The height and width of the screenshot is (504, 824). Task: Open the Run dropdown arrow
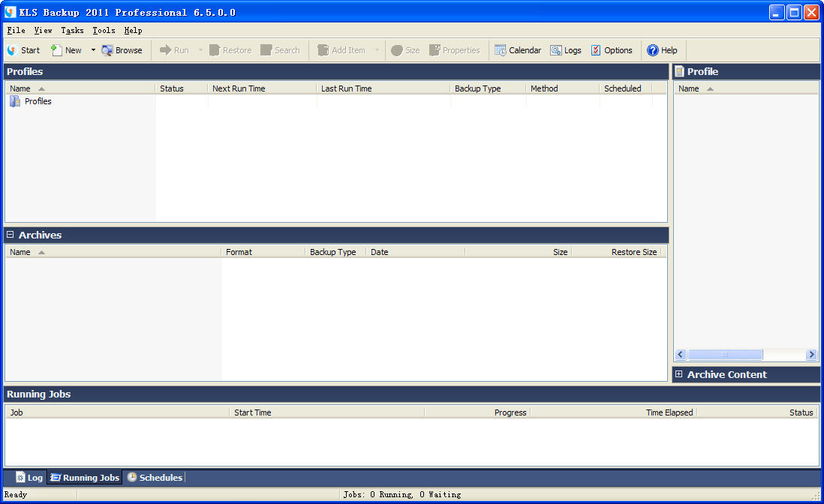coord(200,50)
